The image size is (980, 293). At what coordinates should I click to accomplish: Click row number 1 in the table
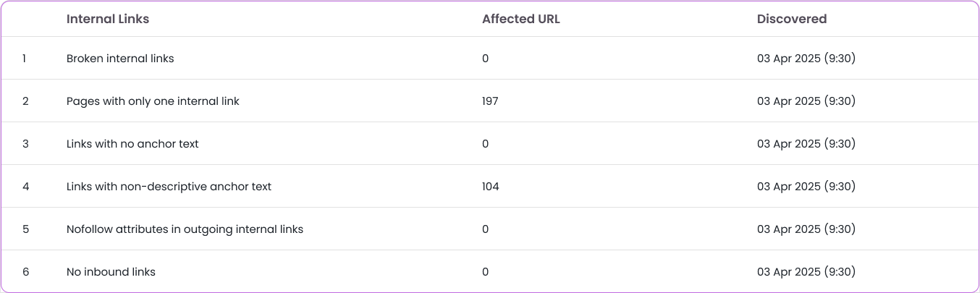pos(24,59)
